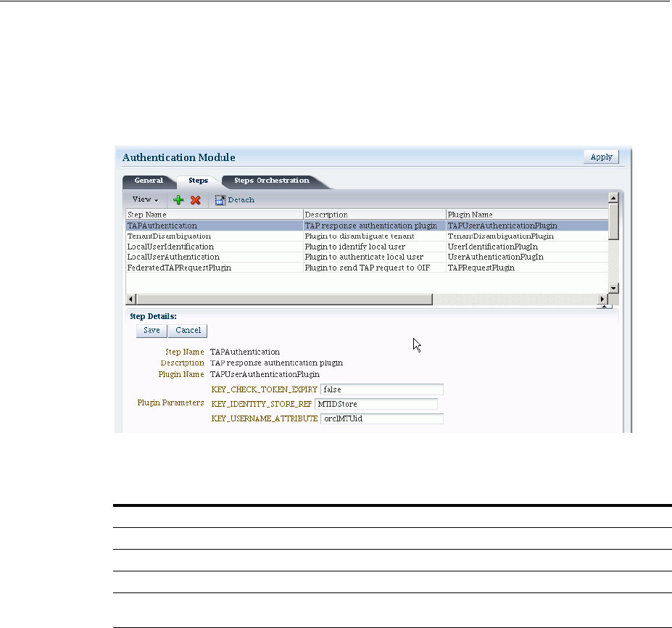The height and width of the screenshot is (628, 672).
Task: Click the splitter collapse arrow above Step Details
Action: pos(605,307)
